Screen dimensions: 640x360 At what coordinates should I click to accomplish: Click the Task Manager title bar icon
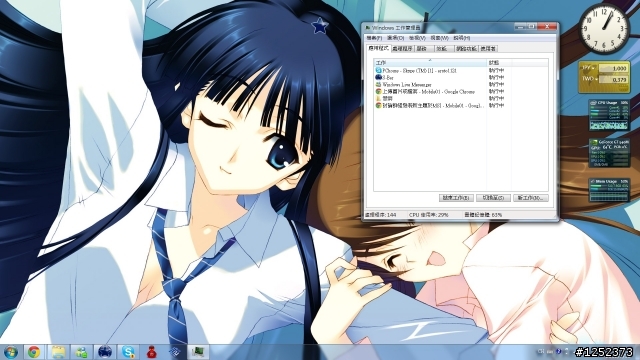368,28
